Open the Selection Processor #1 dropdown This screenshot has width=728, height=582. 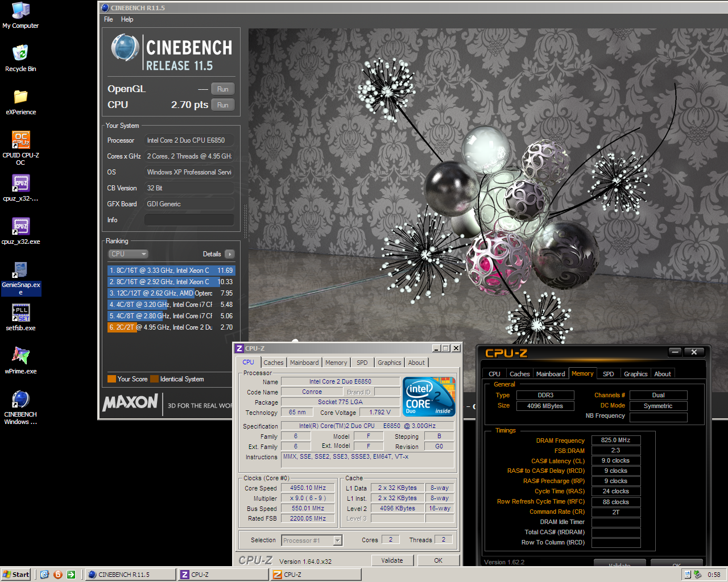(x=312, y=541)
